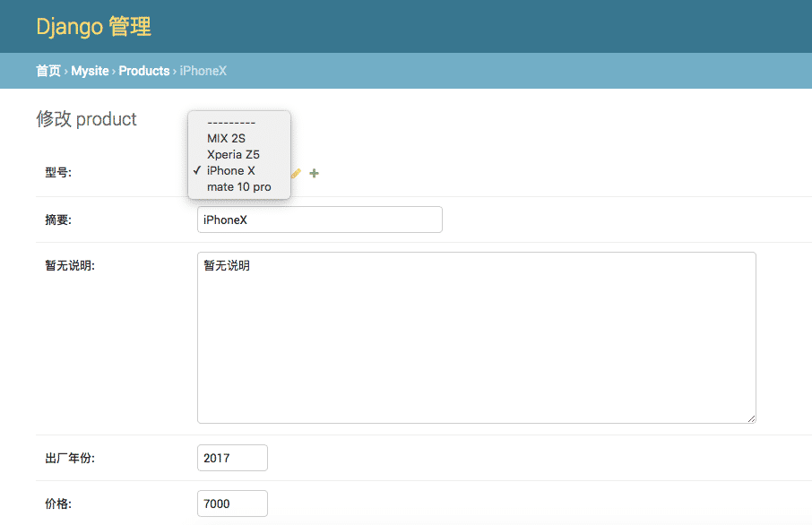Pick Xperia Z5 in the model list

coord(239,154)
